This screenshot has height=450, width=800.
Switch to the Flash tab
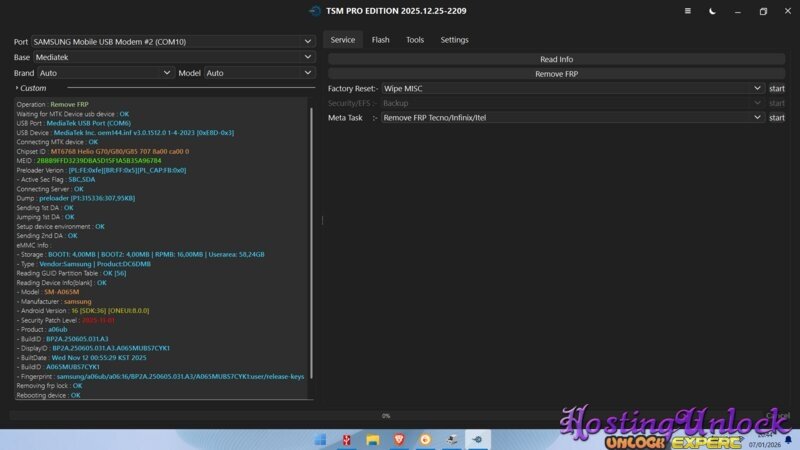click(x=380, y=40)
